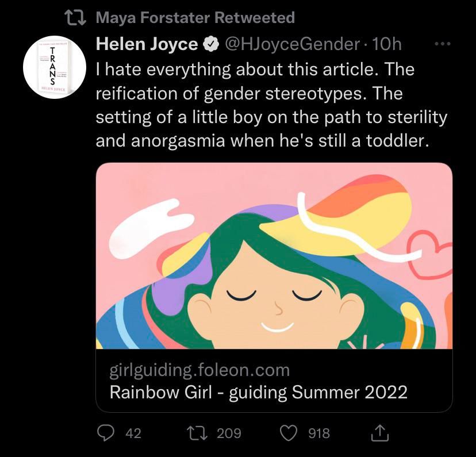Click the tweet text about this article
Screen dimensions: 476x457
pyautogui.click(x=271, y=105)
